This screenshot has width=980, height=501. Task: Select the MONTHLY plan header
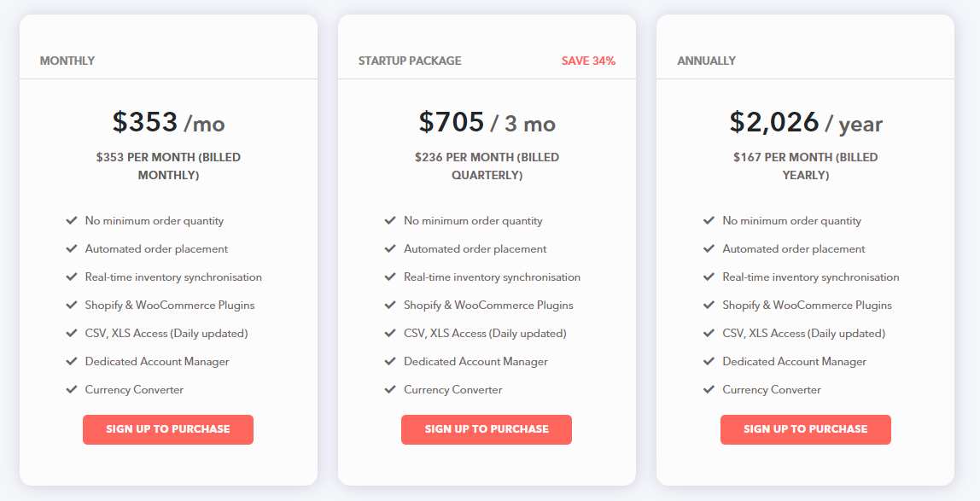67,61
